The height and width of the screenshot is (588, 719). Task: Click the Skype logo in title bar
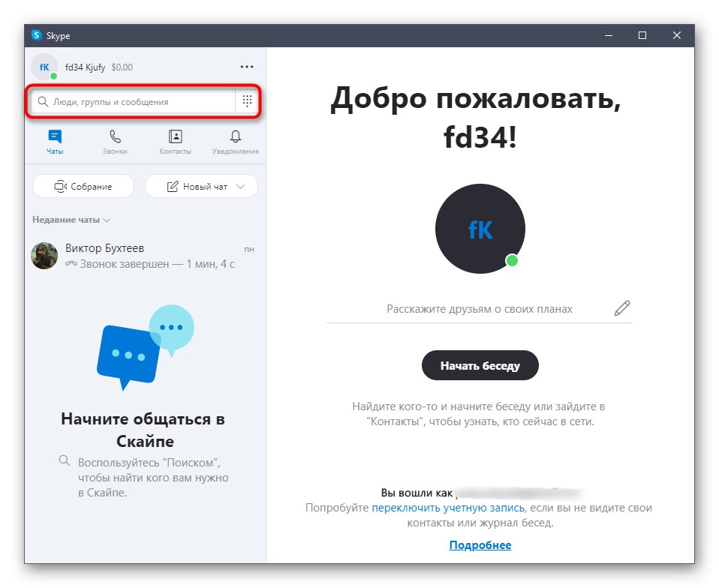tap(36, 35)
